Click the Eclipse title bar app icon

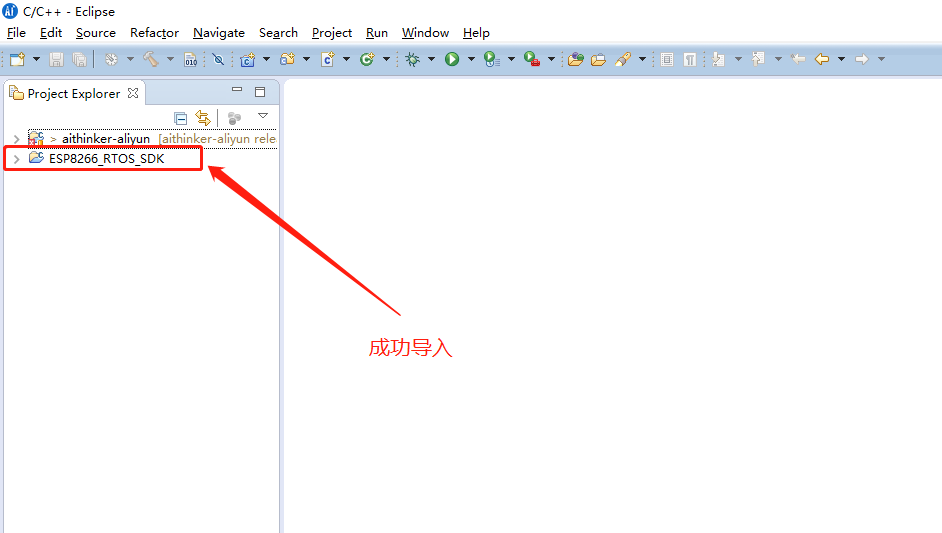(x=10, y=11)
